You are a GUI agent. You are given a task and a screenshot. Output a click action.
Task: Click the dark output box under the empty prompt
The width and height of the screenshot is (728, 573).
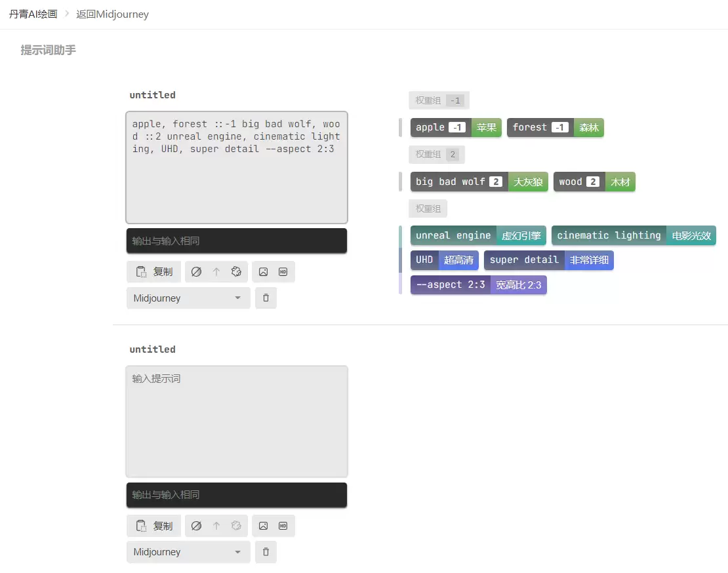(237, 494)
